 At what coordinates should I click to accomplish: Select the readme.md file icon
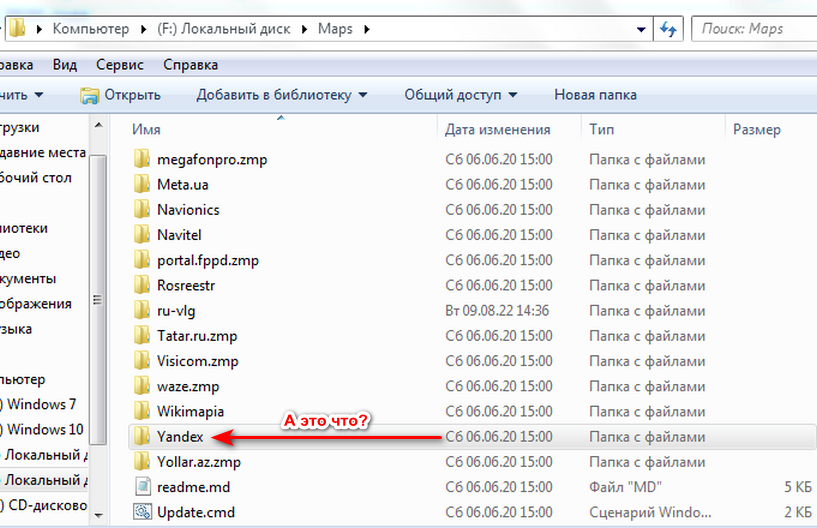point(141,488)
